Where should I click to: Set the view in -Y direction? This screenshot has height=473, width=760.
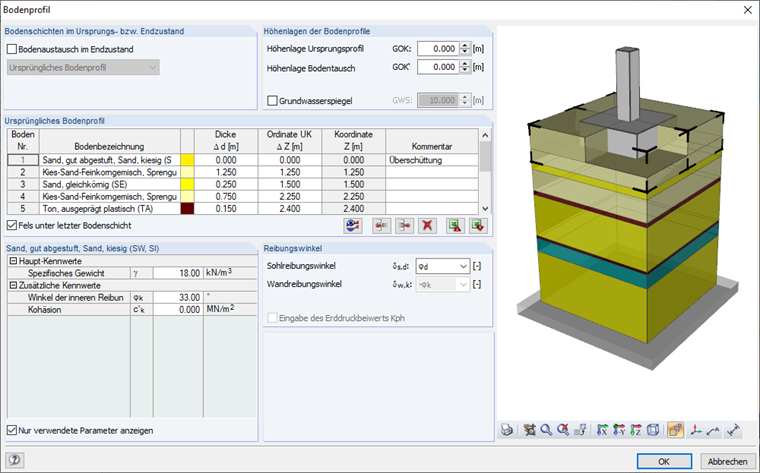(x=619, y=430)
